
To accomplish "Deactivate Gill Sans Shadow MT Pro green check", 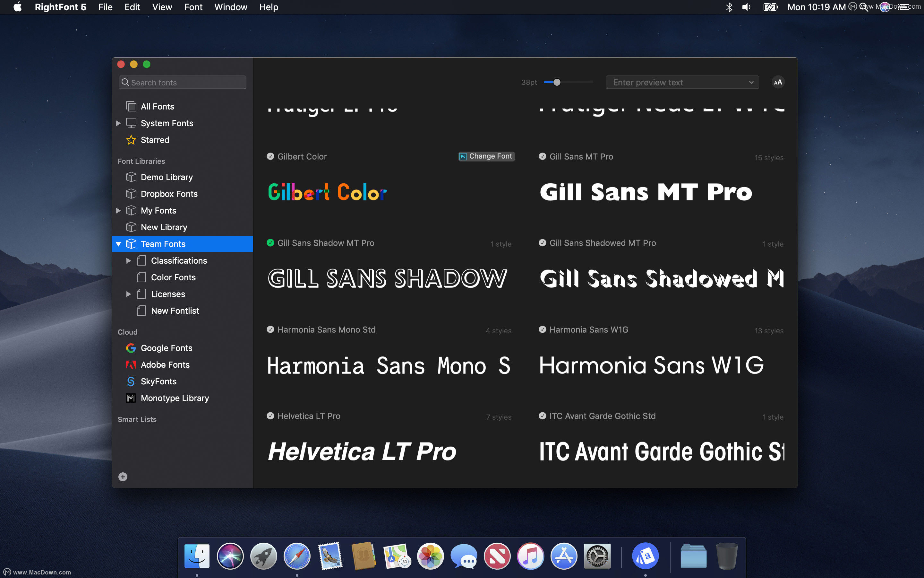I will click(x=270, y=243).
